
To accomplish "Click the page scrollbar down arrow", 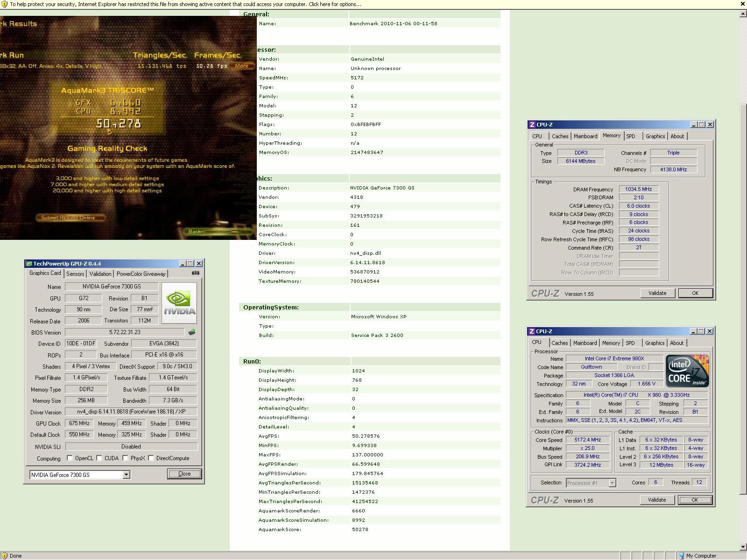I will 743,547.
